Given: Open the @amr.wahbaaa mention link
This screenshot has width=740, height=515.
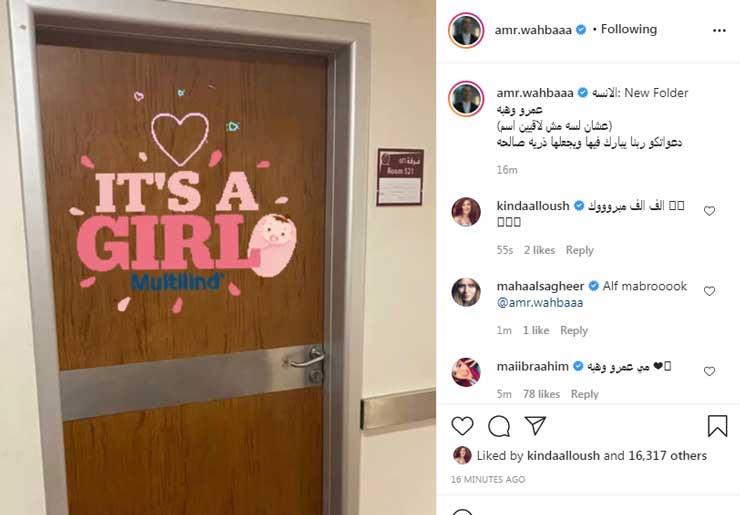Looking at the screenshot, I should 540,303.
